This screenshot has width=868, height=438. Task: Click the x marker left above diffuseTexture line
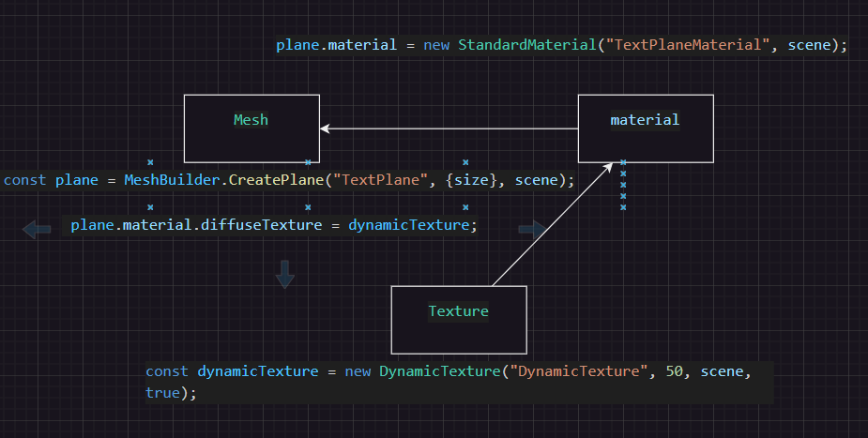[150, 206]
